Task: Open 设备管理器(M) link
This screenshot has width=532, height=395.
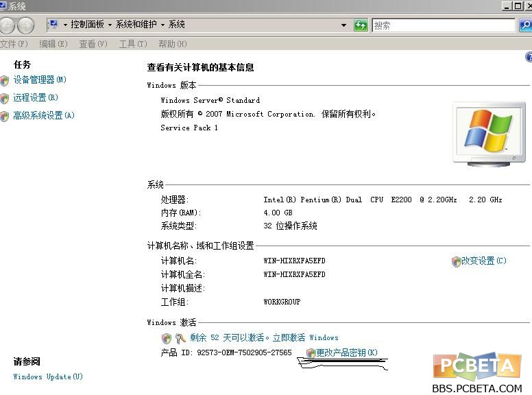Action: tap(40, 80)
